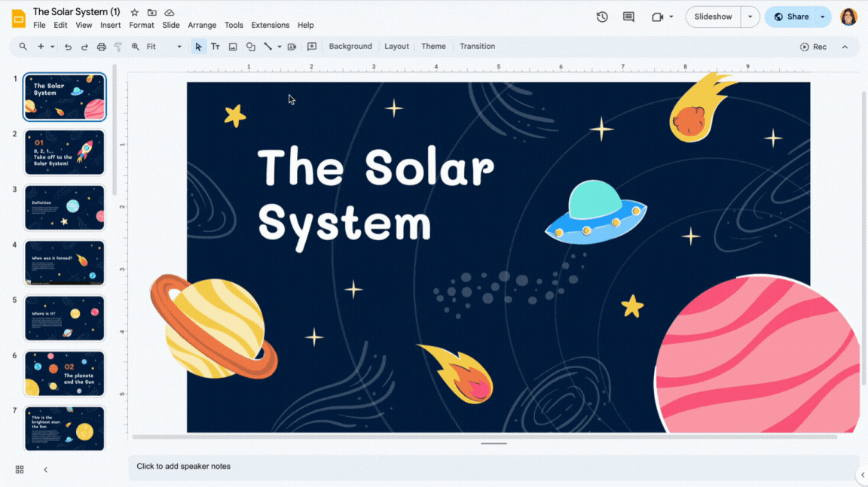Select slide 7 brightest star thumbnail

(64, 429)
